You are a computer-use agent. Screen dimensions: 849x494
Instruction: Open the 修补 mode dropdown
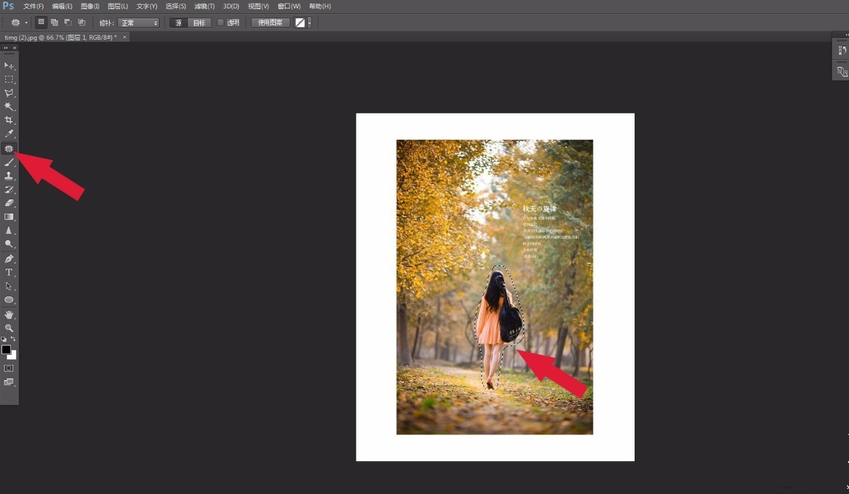[139, 22]
